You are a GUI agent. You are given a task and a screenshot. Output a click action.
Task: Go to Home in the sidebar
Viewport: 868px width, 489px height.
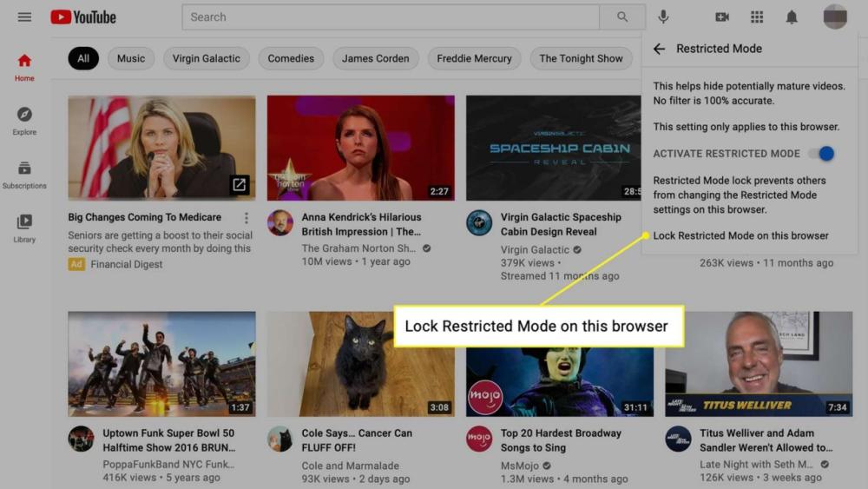click(24, 68)
